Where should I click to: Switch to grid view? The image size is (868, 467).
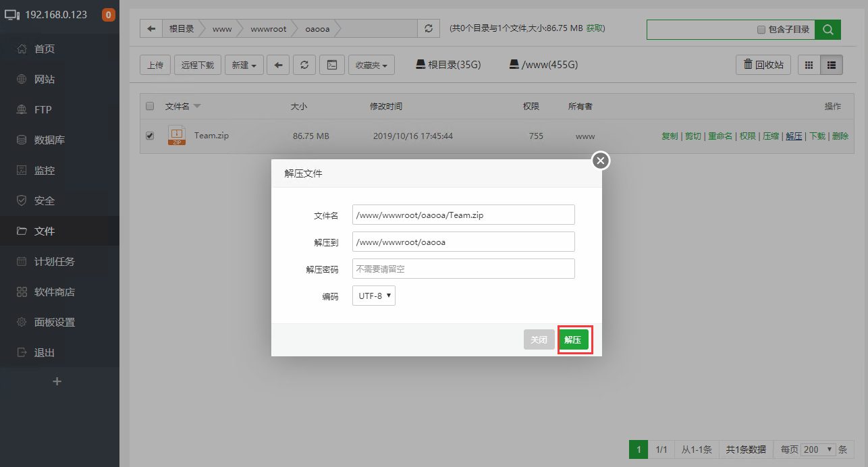(x=809, y=65)
